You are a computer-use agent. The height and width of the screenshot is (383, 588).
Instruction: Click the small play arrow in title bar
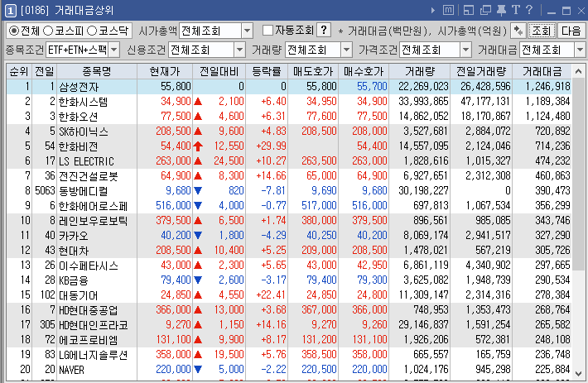tap(433, 11)
